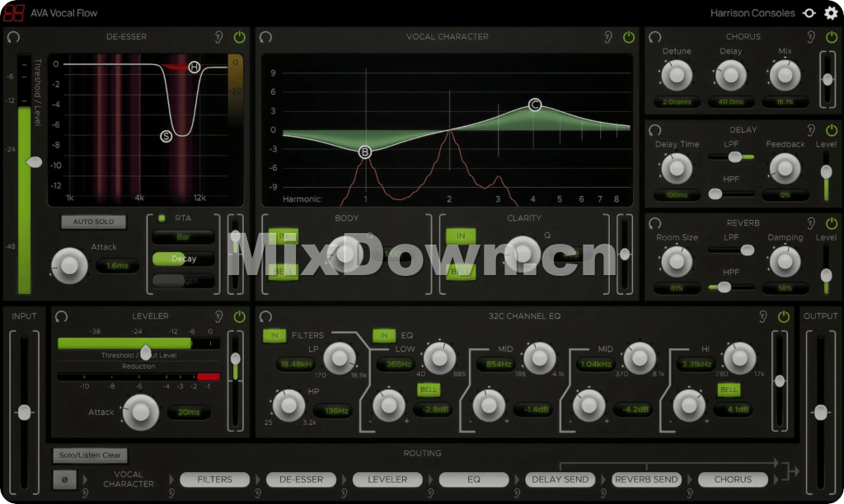Click the EQ routing block

(474, 479)
